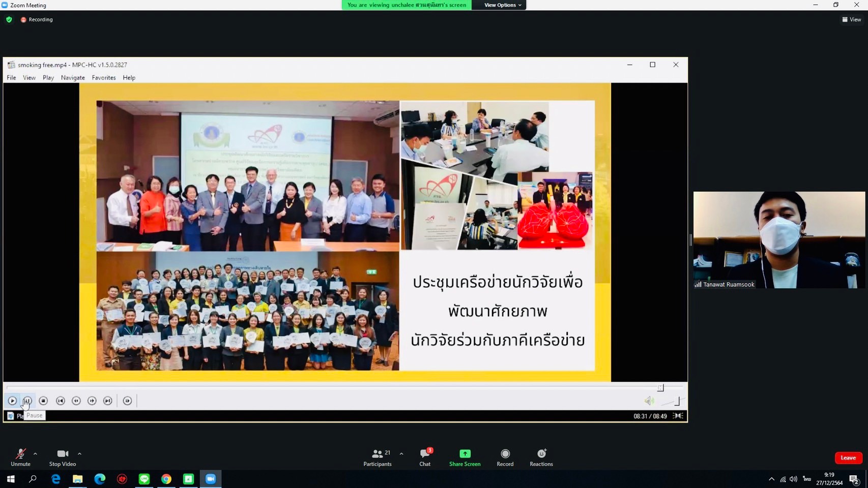Click the green Share Screen icon

click(x=465, y=453)
